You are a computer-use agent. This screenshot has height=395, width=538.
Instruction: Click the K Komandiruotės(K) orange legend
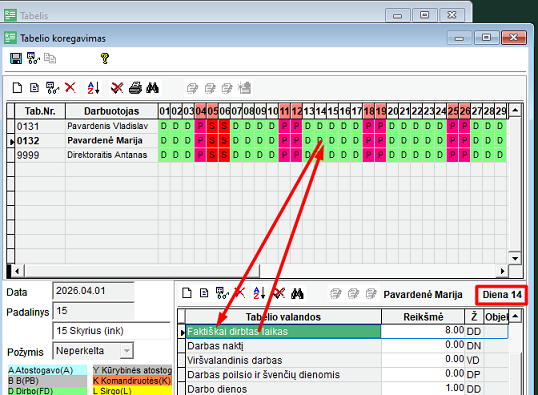(132, 381)
